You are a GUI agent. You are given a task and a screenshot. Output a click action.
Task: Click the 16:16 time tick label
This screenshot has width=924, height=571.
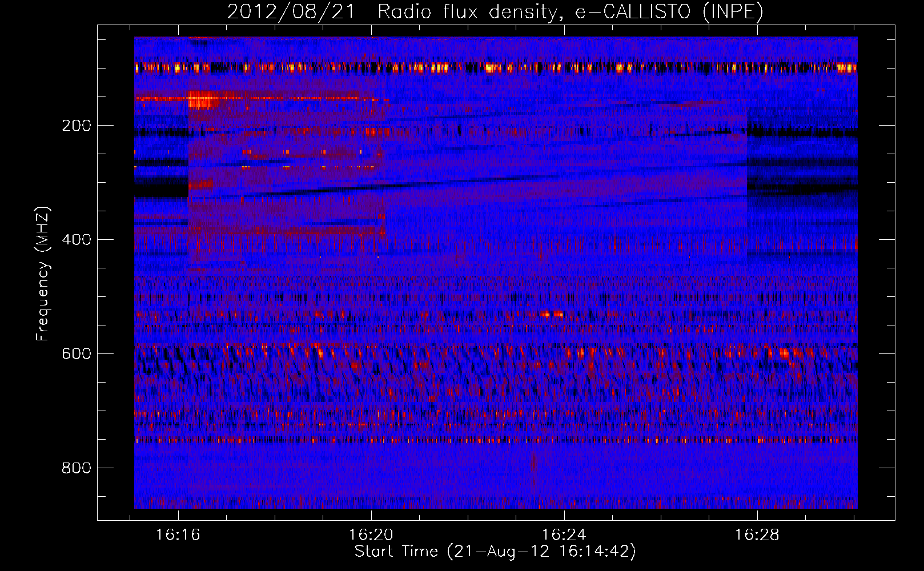coord(178,535)
